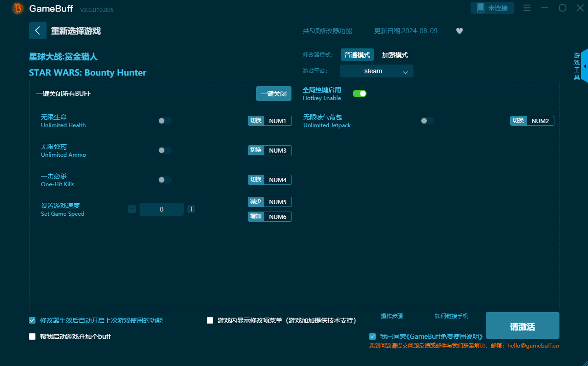
Task: Toggle Unlimited Jetpack switch
Action: pos(427,121)
